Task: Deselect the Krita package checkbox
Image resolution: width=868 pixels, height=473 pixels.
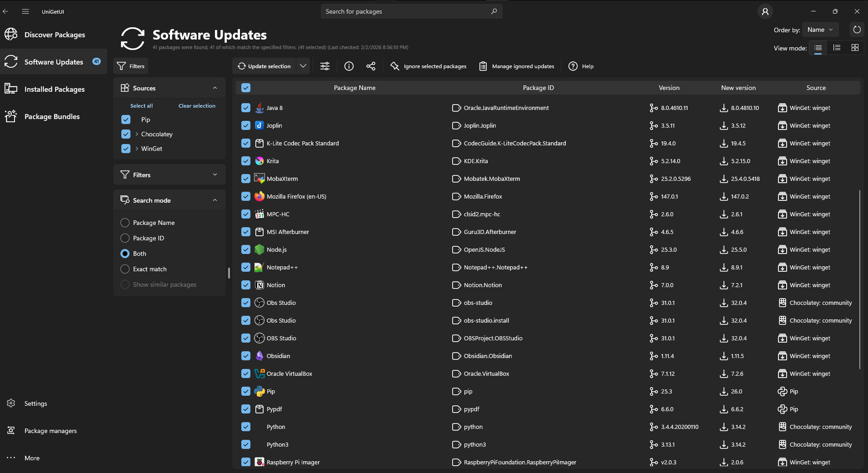Action: (246, 161)
